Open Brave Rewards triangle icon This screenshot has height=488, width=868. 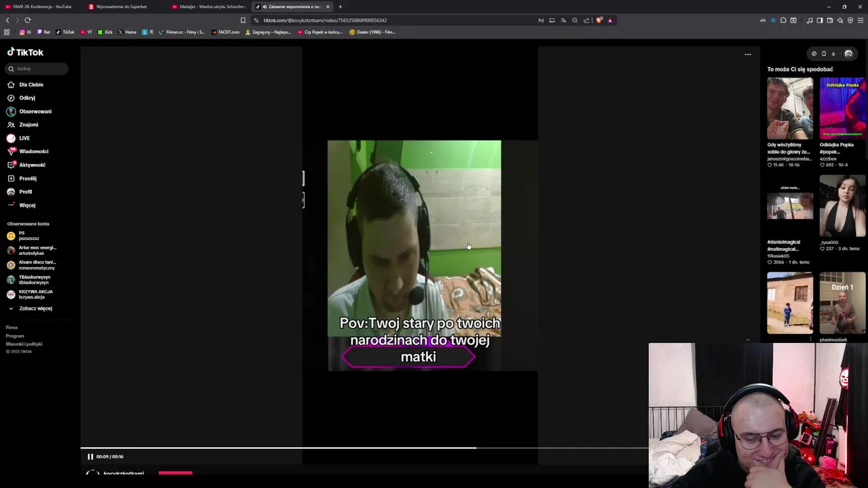tap(610, 20)
